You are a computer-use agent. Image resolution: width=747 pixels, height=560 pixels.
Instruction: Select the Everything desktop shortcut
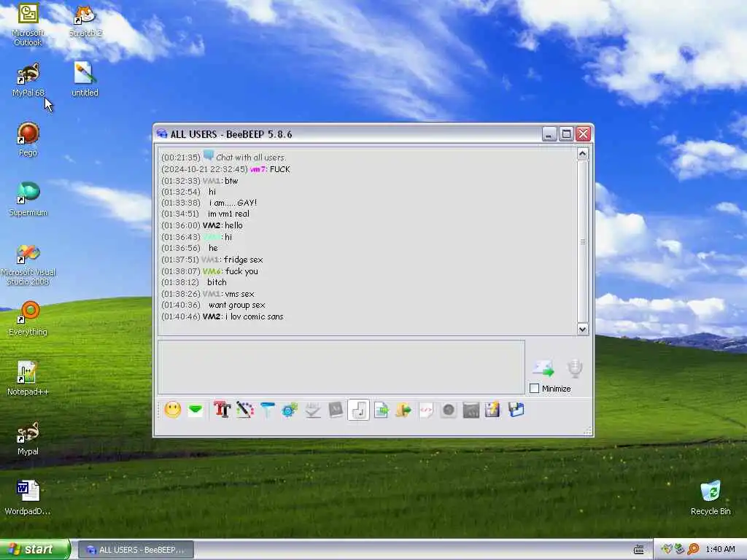point(28,319)
